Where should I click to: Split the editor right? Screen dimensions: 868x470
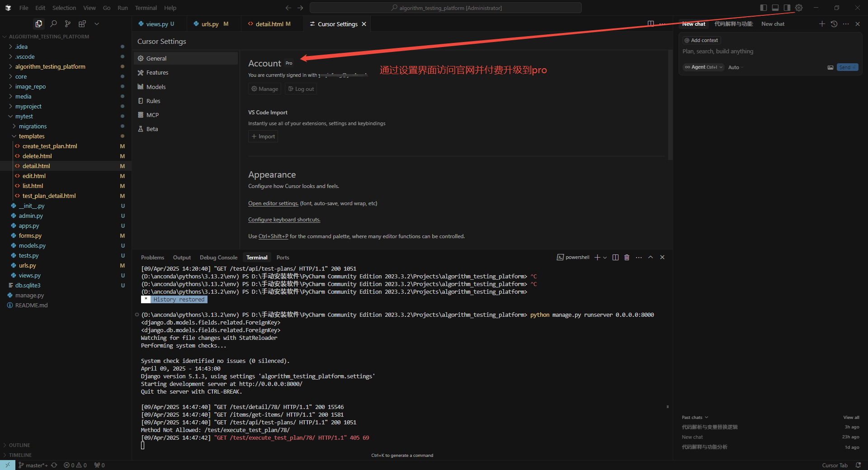651,23
